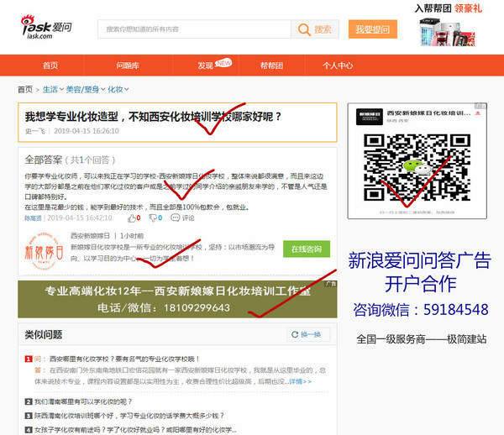Open the 个人中心 navigation tab
Viewport: 504px width, 435px height.
click(338, 66)
